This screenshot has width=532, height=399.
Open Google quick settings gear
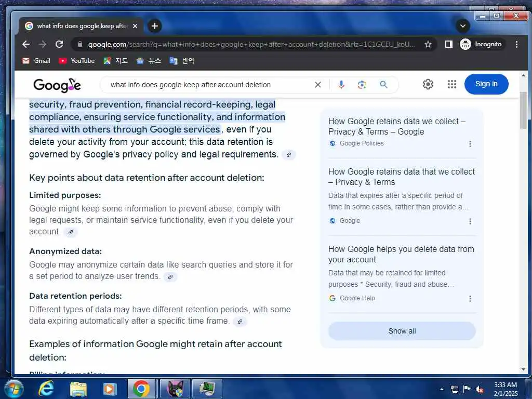[428, 84]
